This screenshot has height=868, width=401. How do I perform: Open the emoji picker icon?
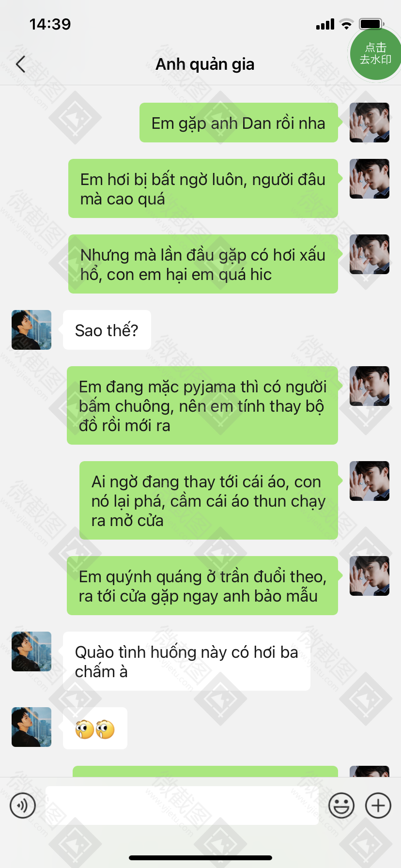tap(341, 806)
